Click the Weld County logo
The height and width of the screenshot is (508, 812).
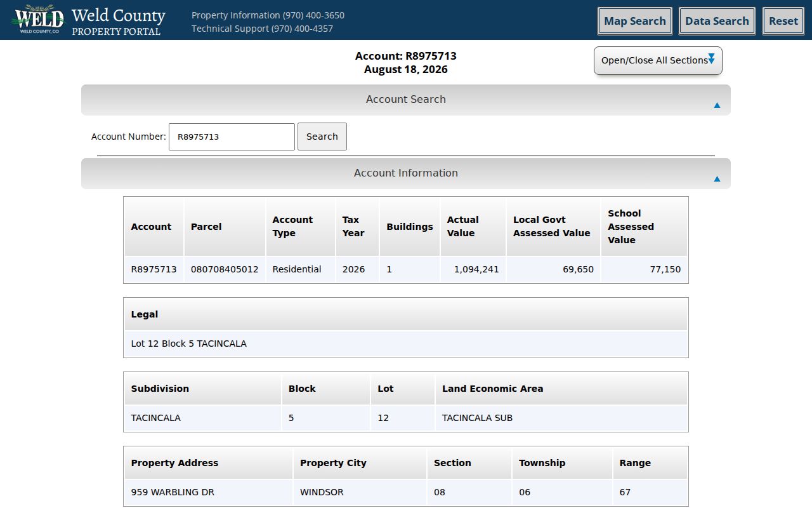coord(38,20)
